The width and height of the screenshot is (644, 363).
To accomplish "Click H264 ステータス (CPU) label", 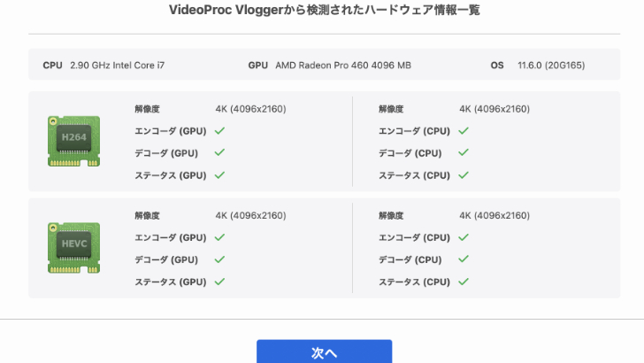I will pos(414,175).
